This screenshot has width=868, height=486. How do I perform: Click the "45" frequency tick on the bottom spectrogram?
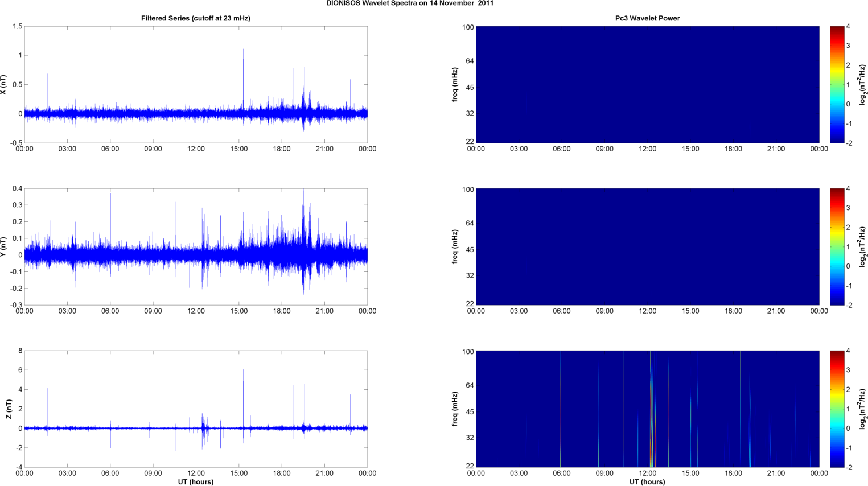[470, 412]
